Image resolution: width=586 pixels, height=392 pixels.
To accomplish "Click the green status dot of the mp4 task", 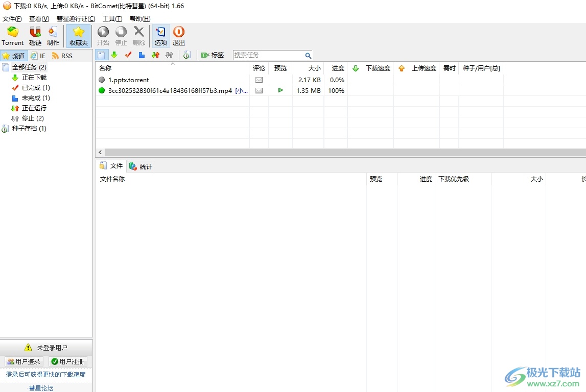I will [x=102, y=91].
